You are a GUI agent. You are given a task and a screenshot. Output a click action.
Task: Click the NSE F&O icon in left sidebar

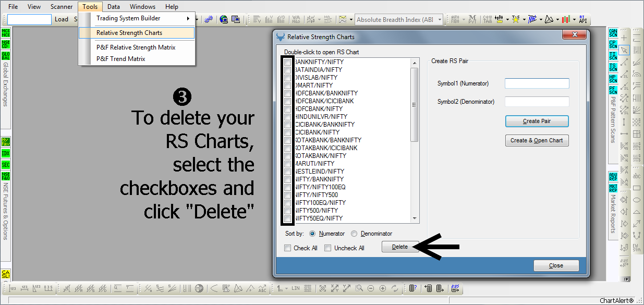click(x=6, y=176)
